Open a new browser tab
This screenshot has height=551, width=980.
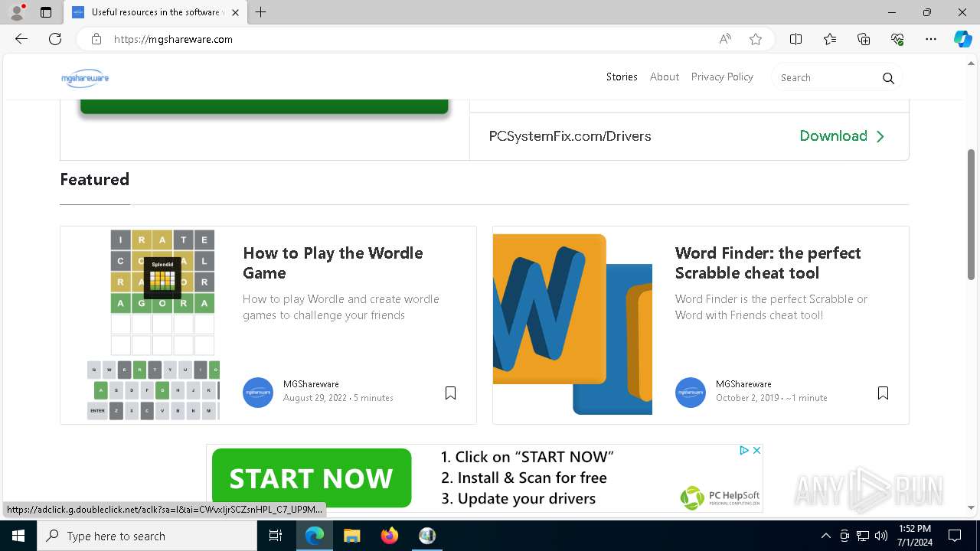point(261,12)
